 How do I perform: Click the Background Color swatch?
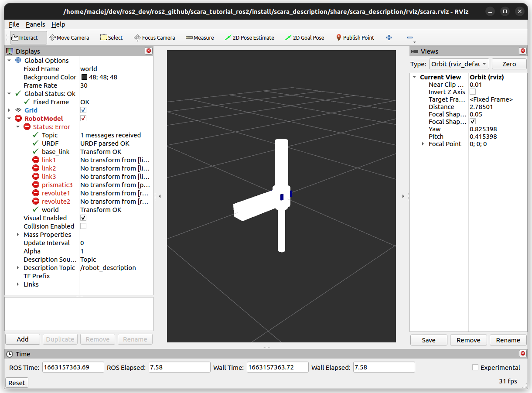pyautogui.click(x=84, y=77)
